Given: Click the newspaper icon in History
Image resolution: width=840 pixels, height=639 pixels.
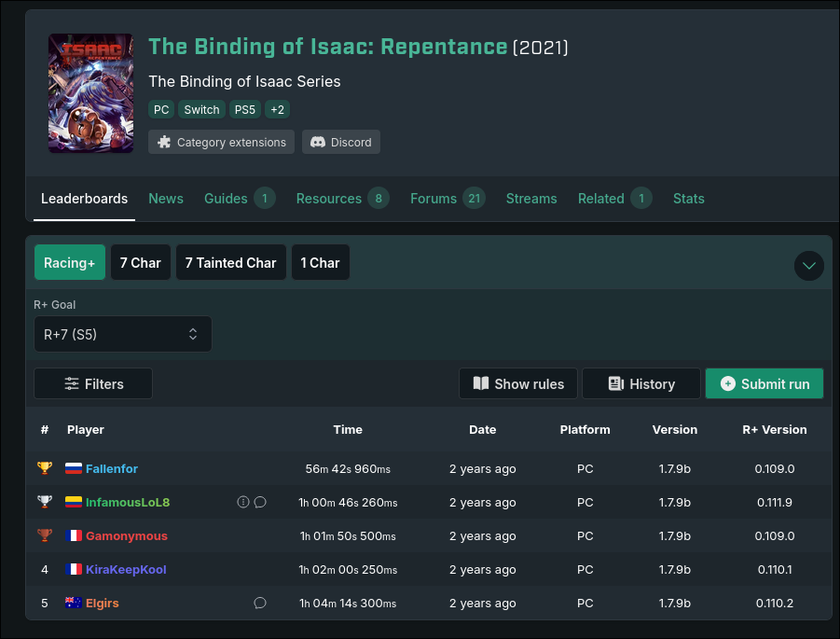Looking at the screenshot, I should pyautogui.click(x=616, y=383).
